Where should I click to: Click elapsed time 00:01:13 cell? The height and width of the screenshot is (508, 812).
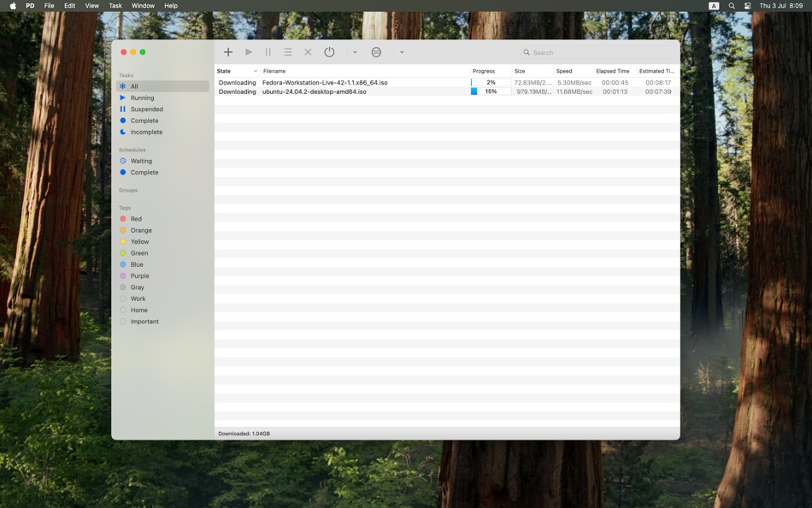615,92
